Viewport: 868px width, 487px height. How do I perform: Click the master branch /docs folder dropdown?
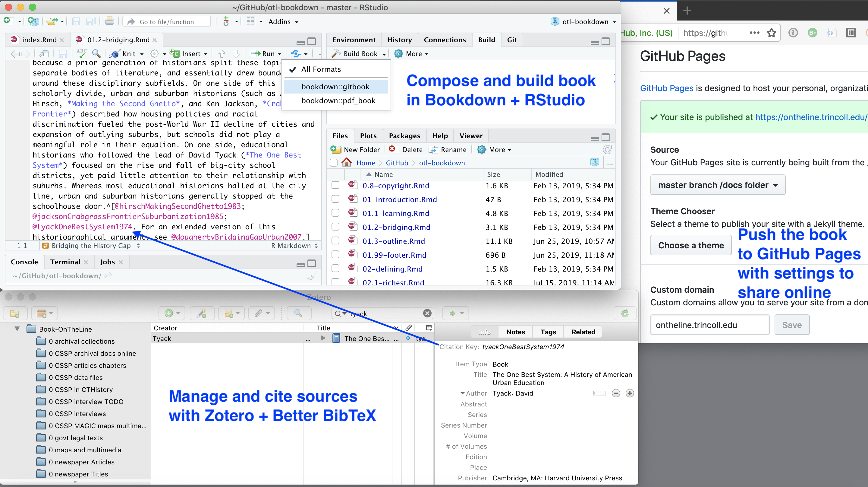pos(714,185)
